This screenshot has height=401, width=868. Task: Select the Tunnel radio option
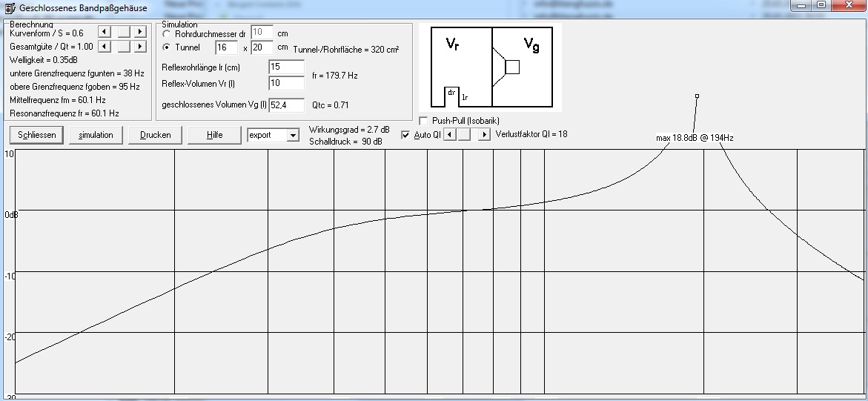(x=167, y=47)
